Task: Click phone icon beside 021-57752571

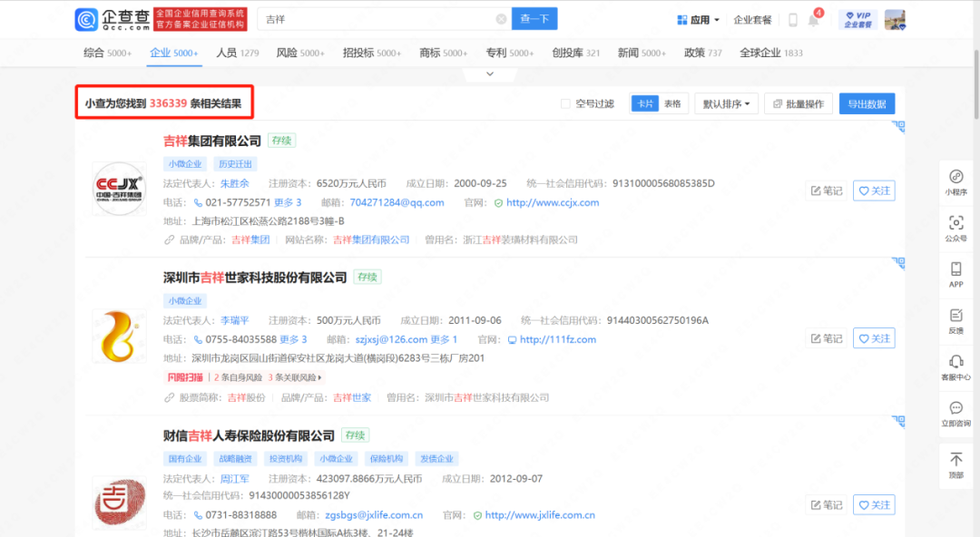Action: [198, 203]
